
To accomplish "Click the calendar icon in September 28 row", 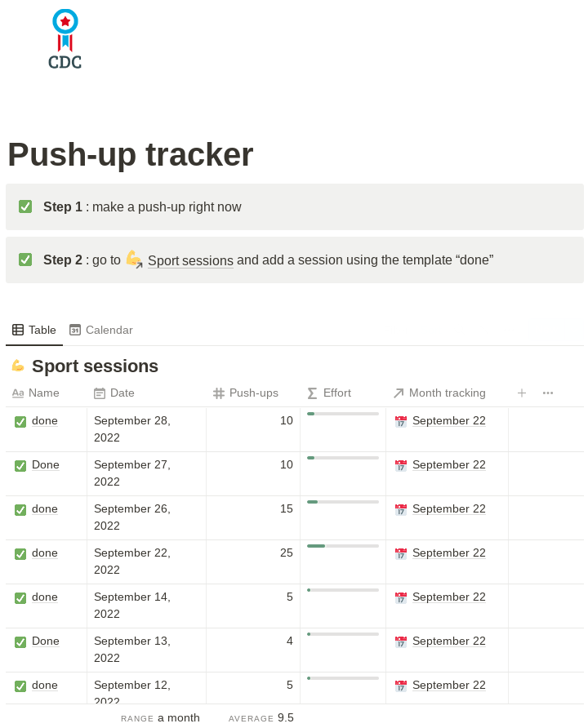I will (400, 421).
